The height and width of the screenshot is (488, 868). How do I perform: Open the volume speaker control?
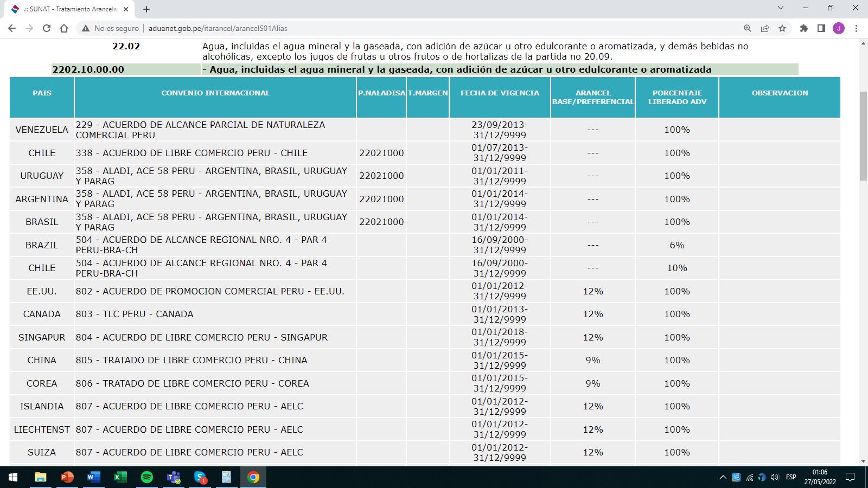point(775,477)
